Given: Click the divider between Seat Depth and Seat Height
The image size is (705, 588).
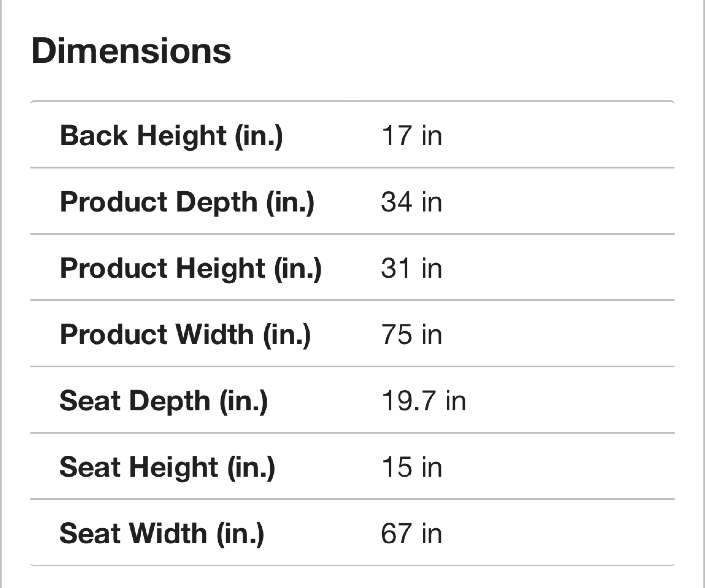Looking at the screenshot, I should (352, 433).
